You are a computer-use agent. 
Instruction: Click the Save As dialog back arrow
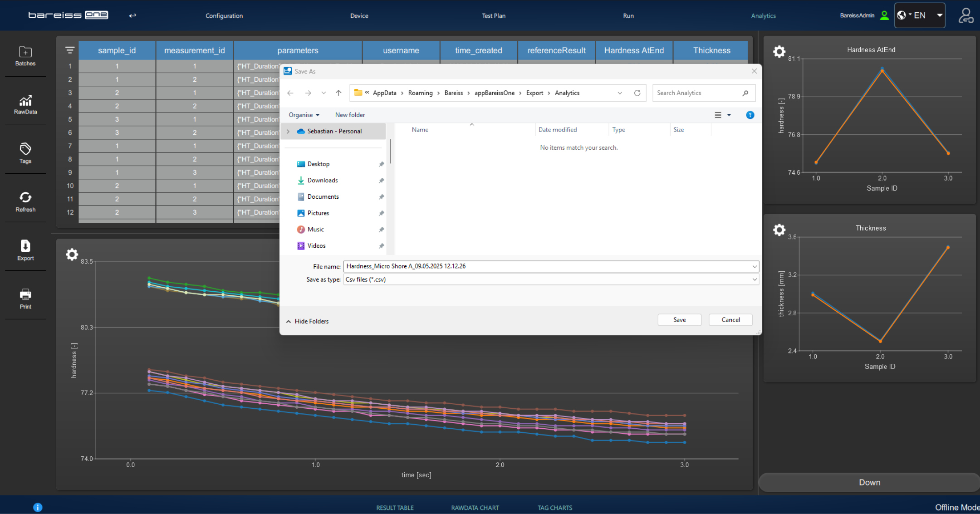click(290, 93)
